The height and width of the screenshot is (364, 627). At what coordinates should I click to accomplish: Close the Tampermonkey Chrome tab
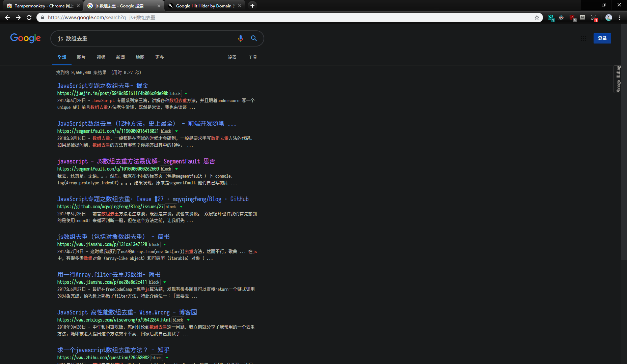(x=78, y=6)
